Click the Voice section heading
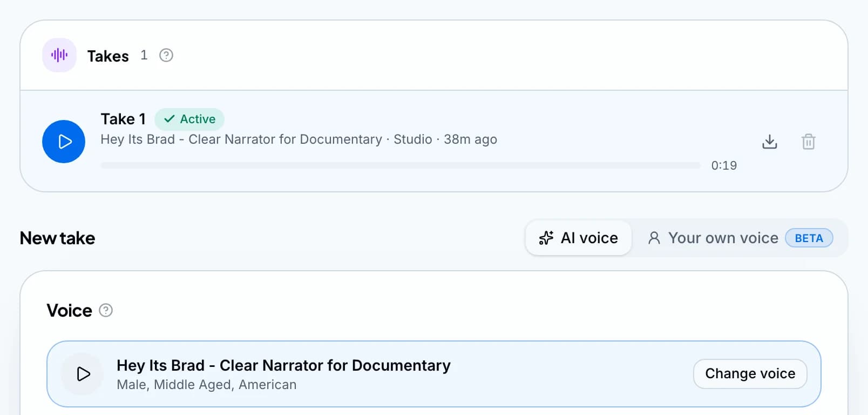Image resolution: width=868 pixels, height=415 pixels. point(69,311)
